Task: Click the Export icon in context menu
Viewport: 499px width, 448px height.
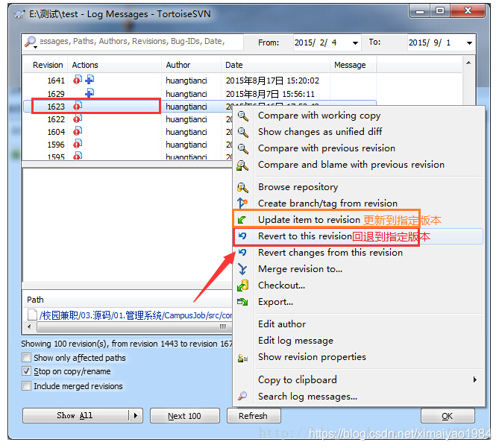Action: pos(242,302)
